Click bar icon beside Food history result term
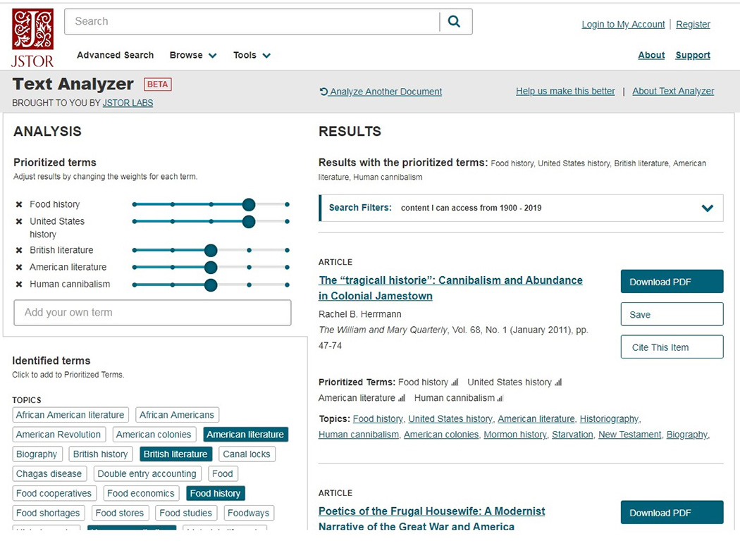The height and width of the screenshot is (560, 740). (x=455, y=382)
